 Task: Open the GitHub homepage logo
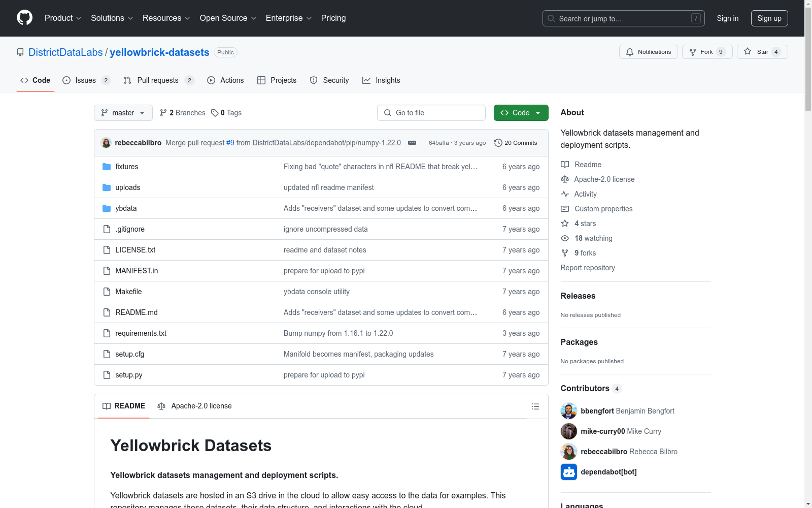pyautogui.click(x=24, y=18)
